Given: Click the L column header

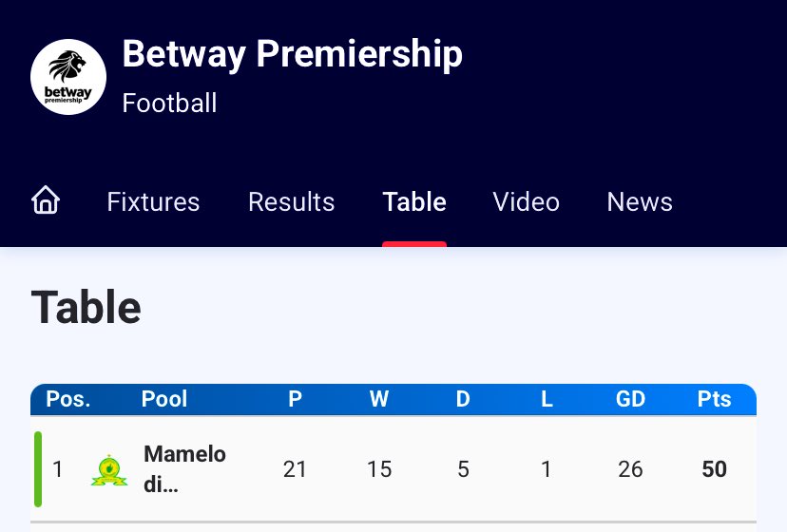Looking at the screenshot, I should (547, 399).
